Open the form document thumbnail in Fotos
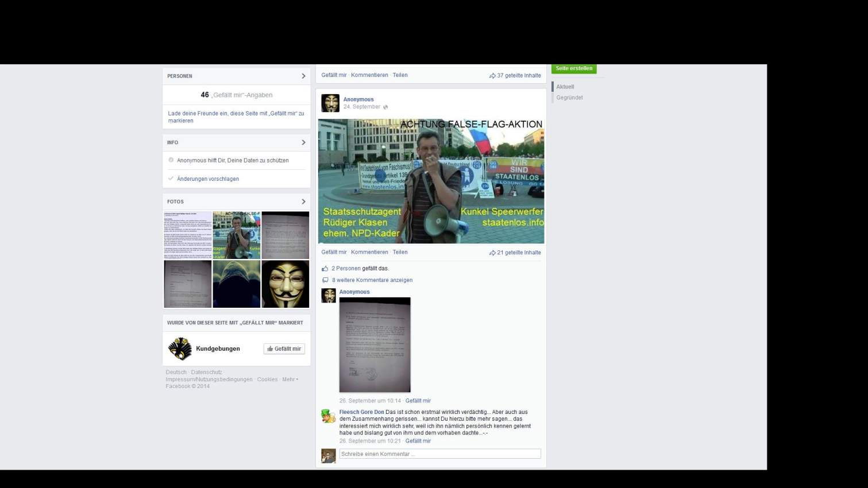The height and width of the screenshot is (488, 868). [x=188, y=284]
